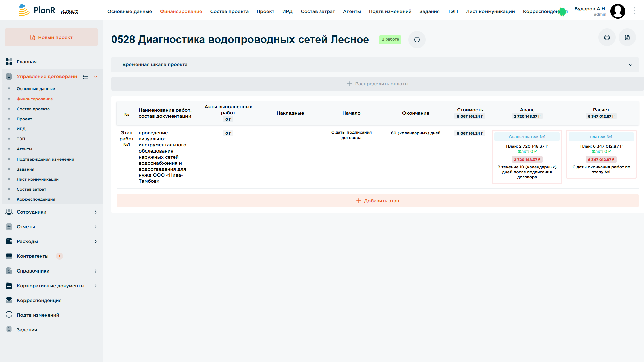Open the document export icon button

(627, 37)
